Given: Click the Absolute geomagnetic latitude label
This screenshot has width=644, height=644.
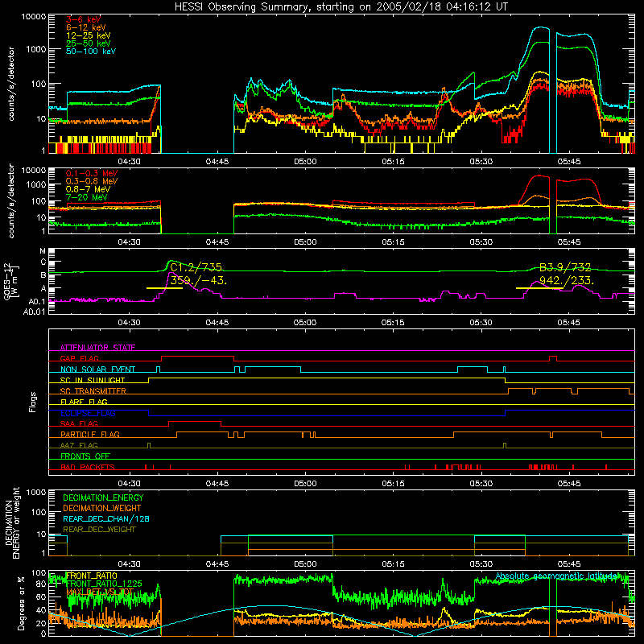Looking at the screenshot, I should pyautogui.click(x=556, y=576).
